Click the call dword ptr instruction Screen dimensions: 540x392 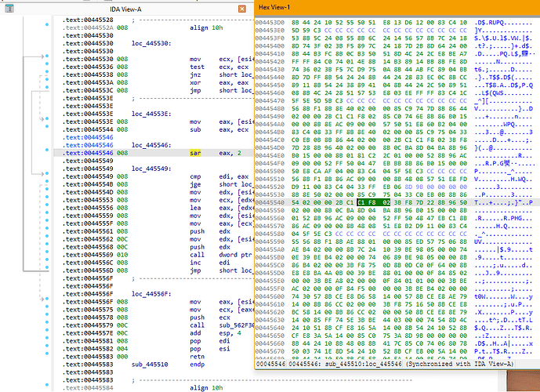tap(222, 255)
